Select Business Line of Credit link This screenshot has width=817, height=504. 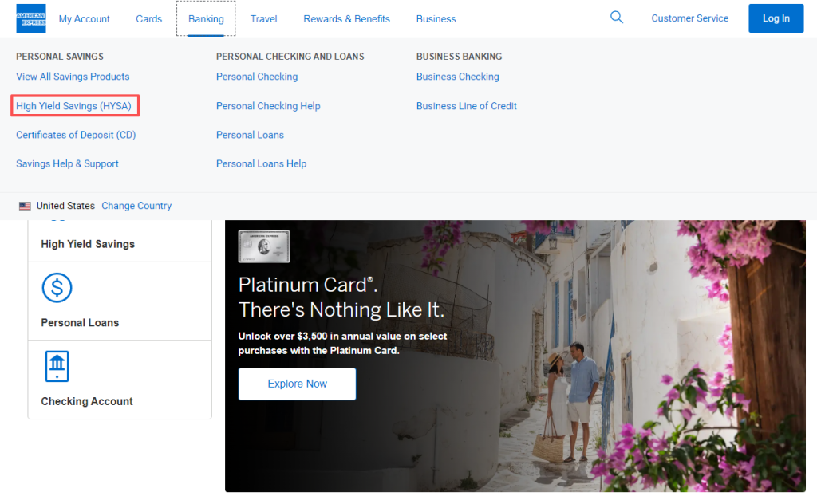467,106
